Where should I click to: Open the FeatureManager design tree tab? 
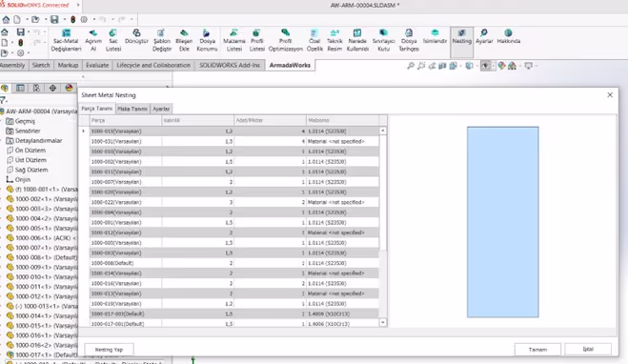click(x=5, y=88)
